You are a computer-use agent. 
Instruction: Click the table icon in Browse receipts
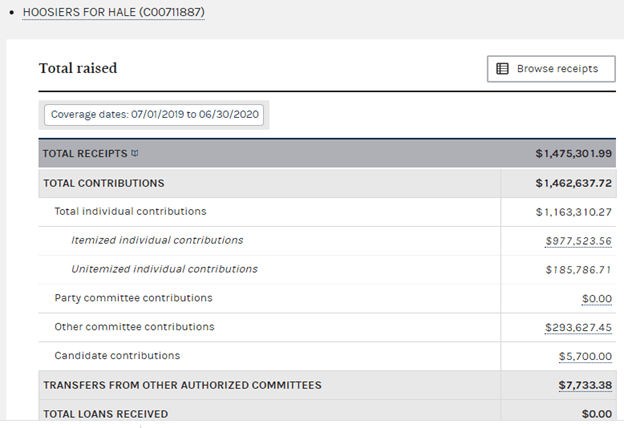503,69
